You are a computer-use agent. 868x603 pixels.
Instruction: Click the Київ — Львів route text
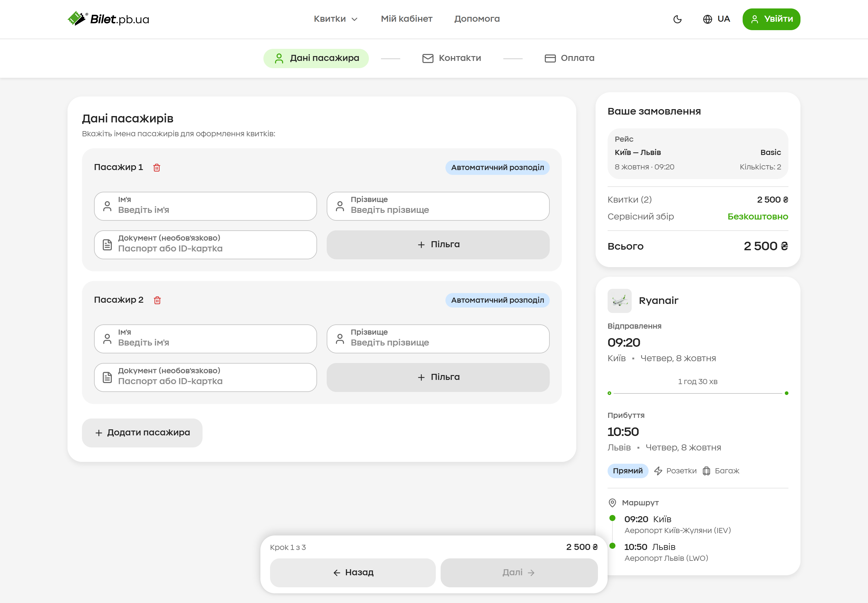[x=638, y=152]
